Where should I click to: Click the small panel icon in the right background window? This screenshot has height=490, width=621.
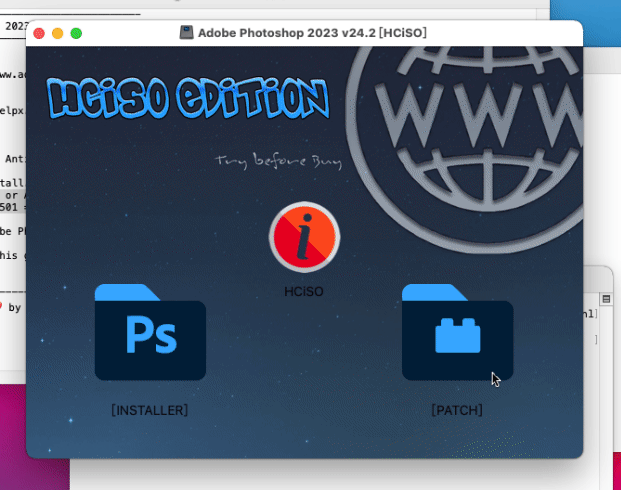click(x=606, y=299)
